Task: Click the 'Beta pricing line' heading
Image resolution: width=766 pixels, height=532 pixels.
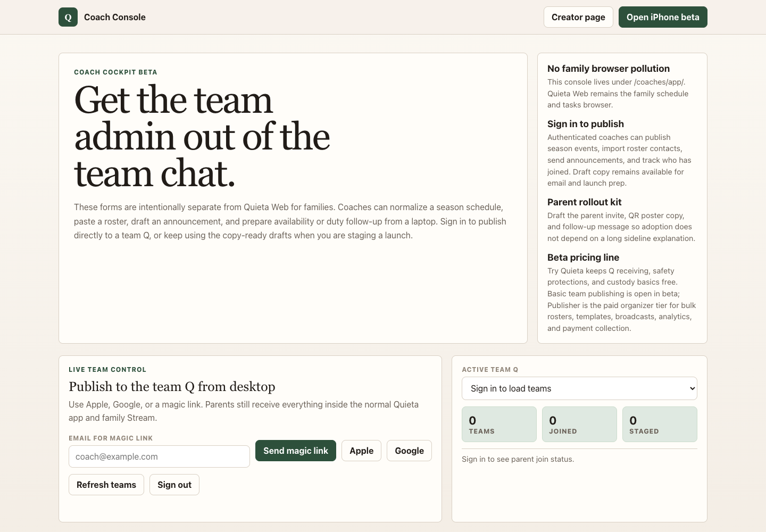Action: [x=583, y=257]
